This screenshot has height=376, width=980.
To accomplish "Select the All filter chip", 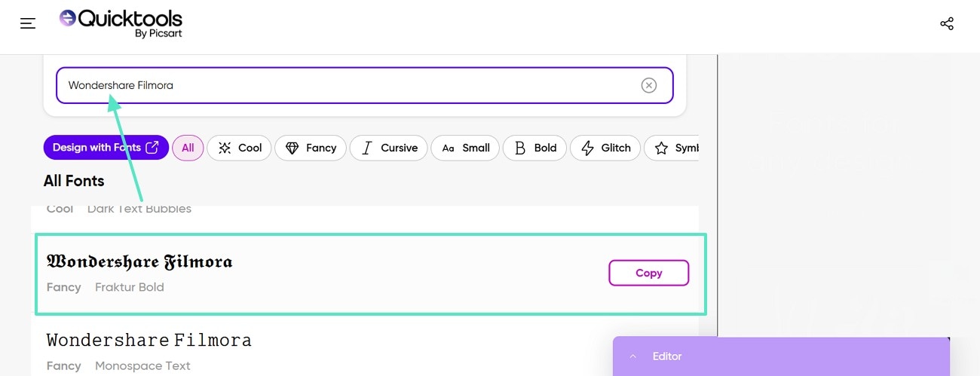I will pyautogui.click(x=188, y=148).
